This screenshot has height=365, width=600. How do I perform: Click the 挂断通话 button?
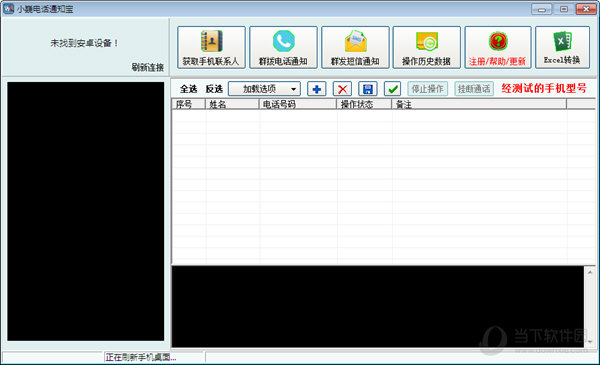coord(474,89)
